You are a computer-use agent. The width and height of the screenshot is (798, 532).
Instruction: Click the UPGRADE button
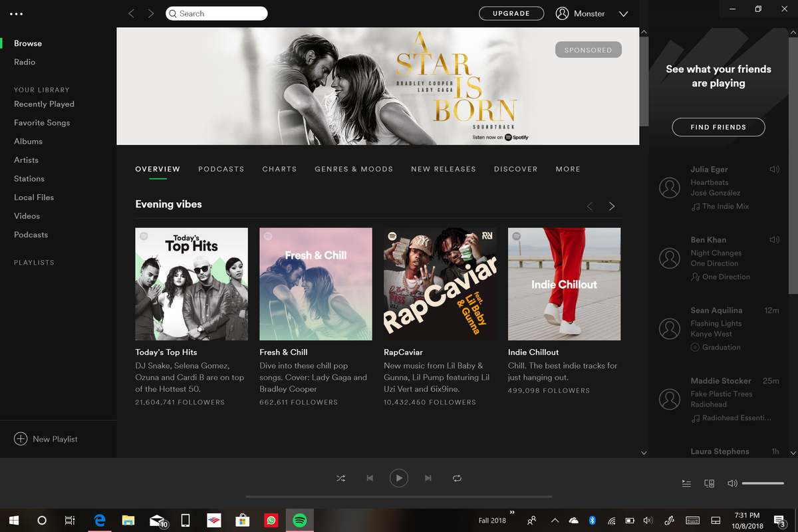click(511, 13)
